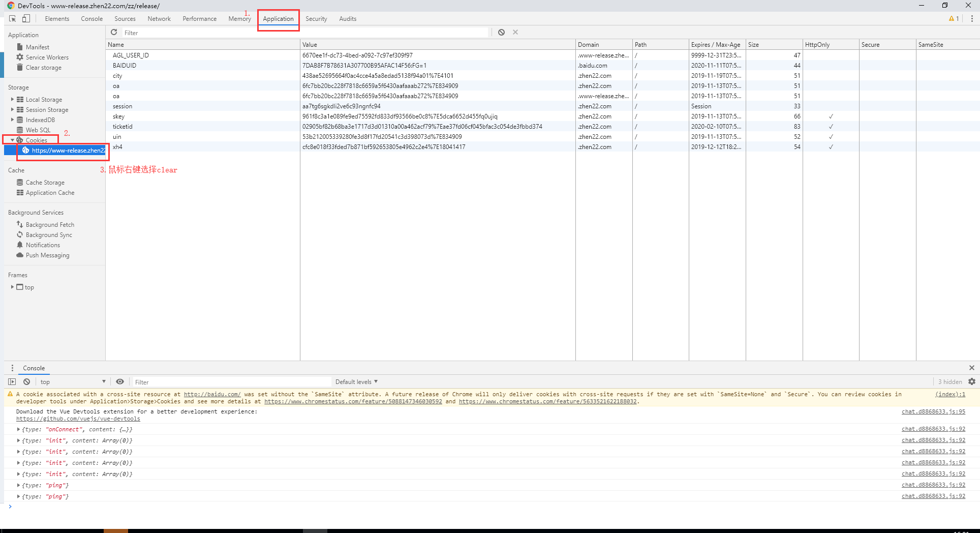Open the console context top dropdown
The height and width of the screenshot is (533, 980).
tap(73, 381)
